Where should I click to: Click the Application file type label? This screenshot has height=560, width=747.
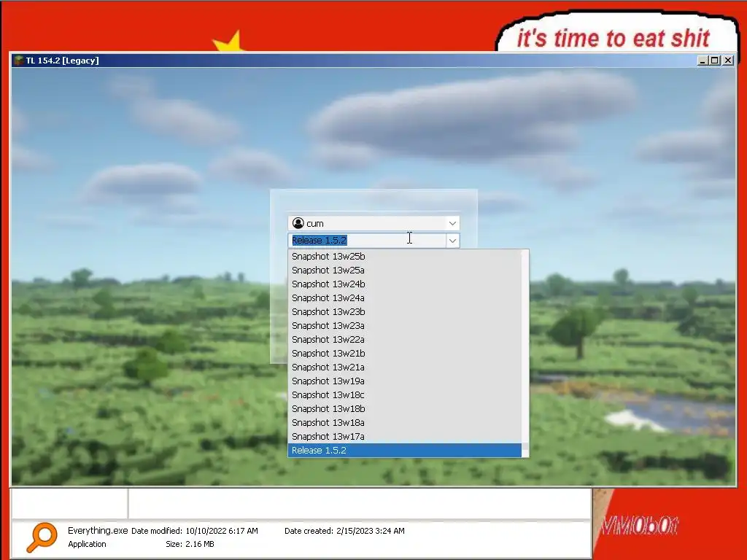click(x=88, y=544)
